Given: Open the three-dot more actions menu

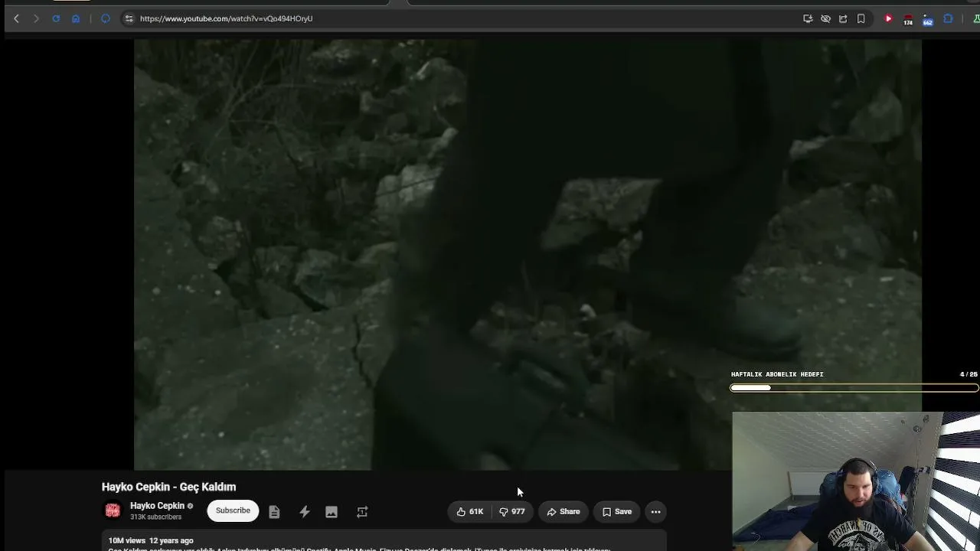Looking at the screenshot, I should 655,511.
